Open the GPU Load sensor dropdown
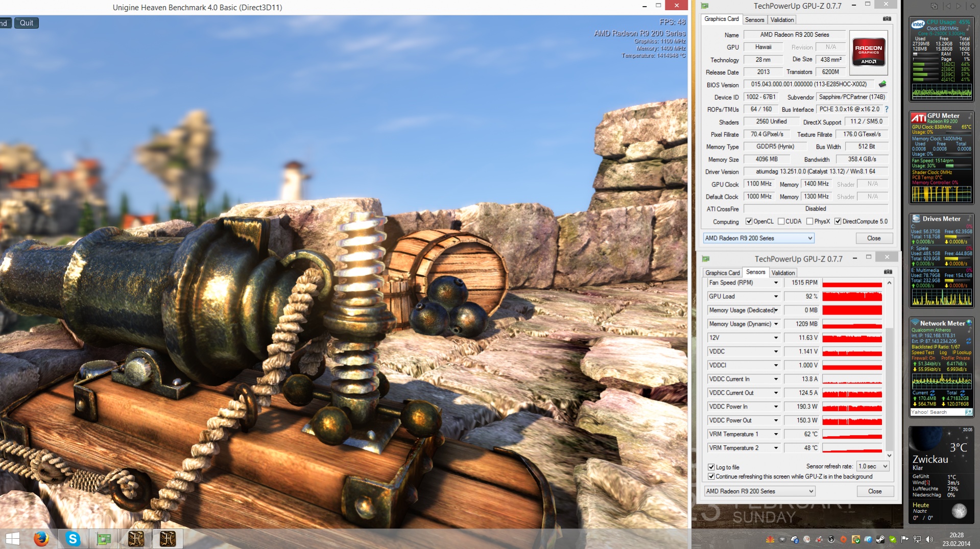Screen dimensions: 980x549 (776, 297)
